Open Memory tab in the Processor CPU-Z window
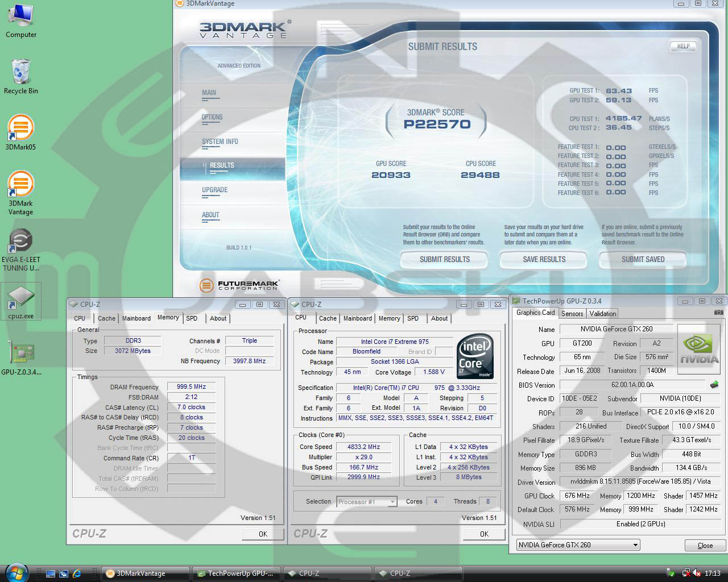The image size is (728, 582). (x=390, y=318)
